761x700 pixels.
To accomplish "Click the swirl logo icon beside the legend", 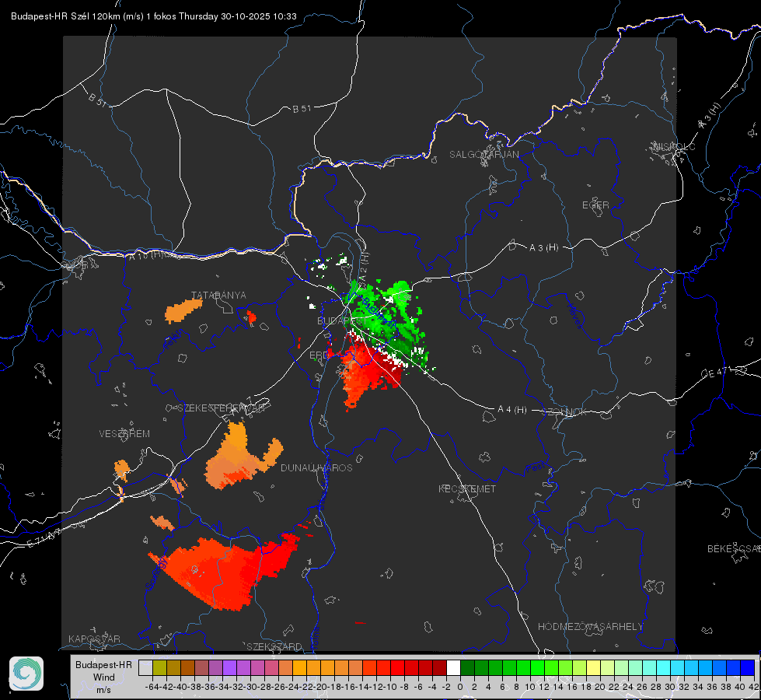I will (26, 674).
